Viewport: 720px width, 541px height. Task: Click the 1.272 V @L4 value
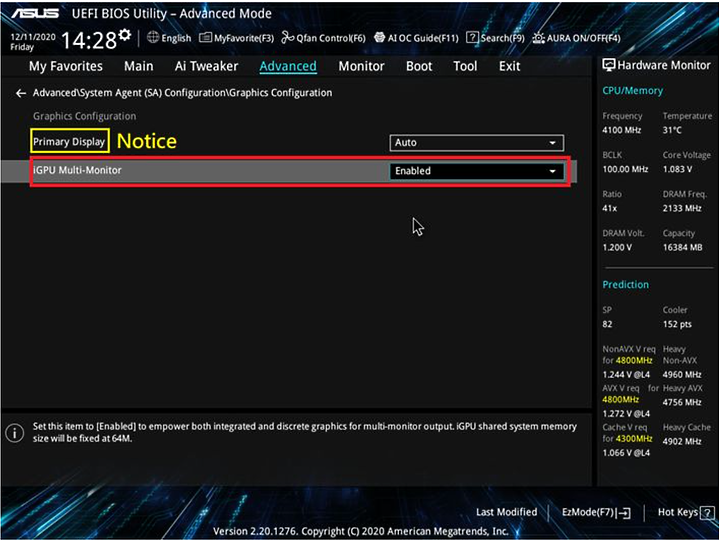626,414
